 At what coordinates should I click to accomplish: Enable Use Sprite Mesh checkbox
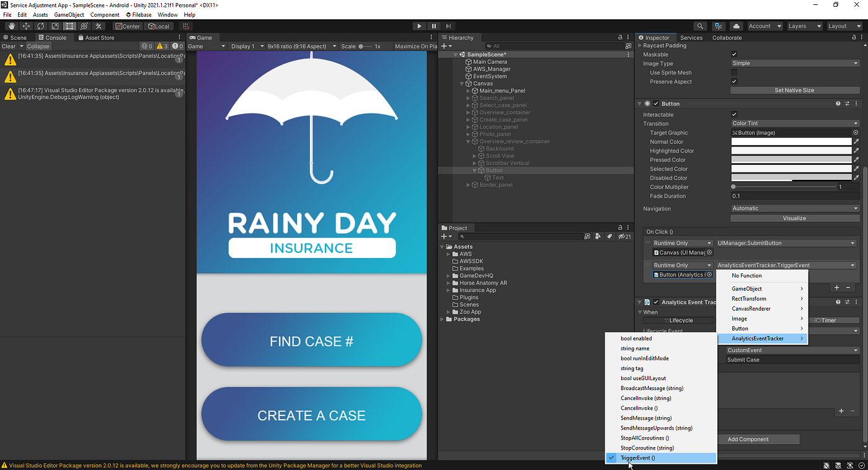[x=734, y=73]
